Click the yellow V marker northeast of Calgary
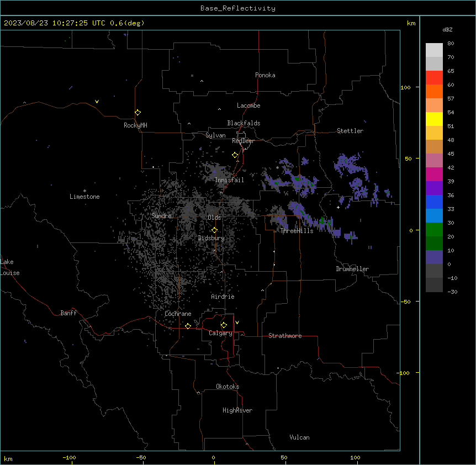Image resolution: width=476 pixels, height=465 pixels. tap(237, 323)
